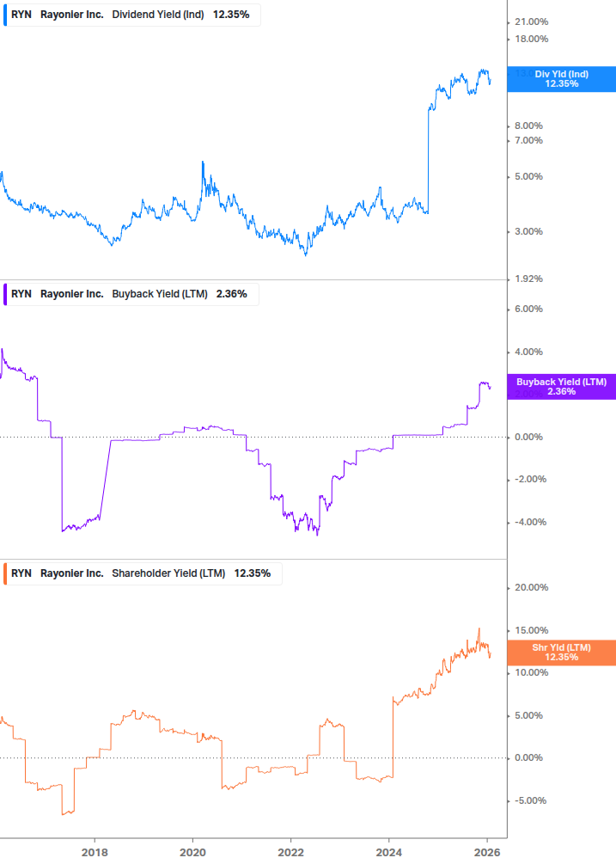Click the 15.00% tick on the shareholder yield axis
The image size is (616, 864).
coord(531,630)
